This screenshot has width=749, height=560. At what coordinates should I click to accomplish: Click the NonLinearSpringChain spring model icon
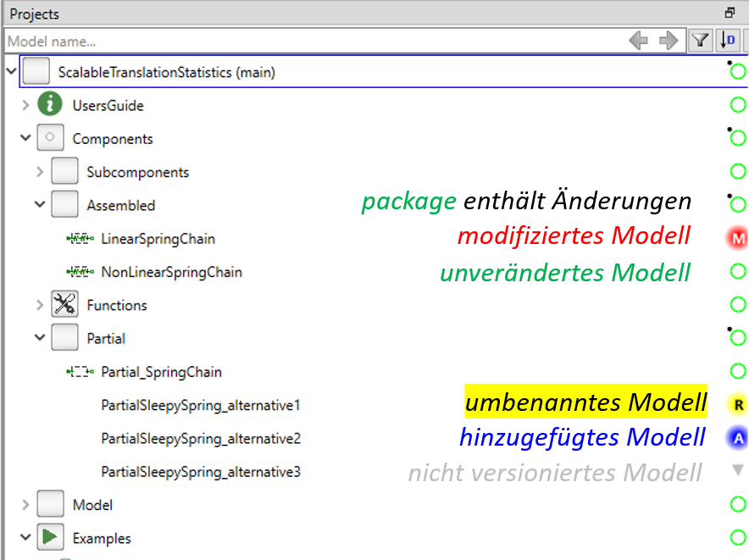79,272
